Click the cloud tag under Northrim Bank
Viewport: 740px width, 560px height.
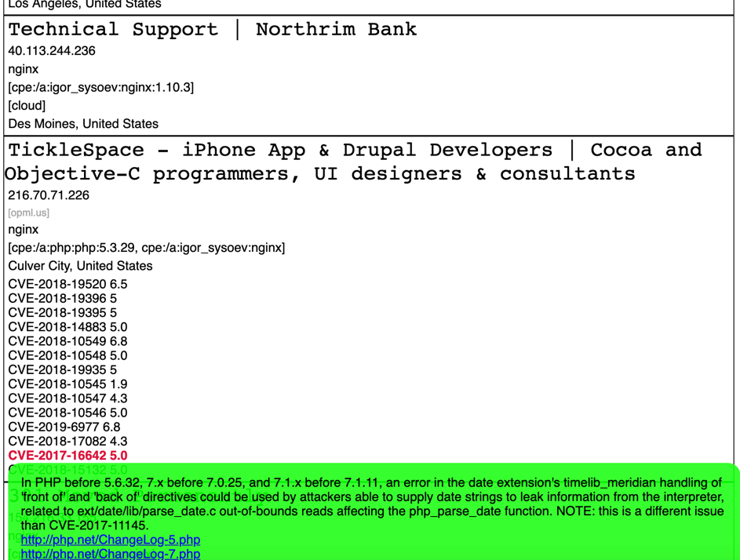click(x=27, y=105)
